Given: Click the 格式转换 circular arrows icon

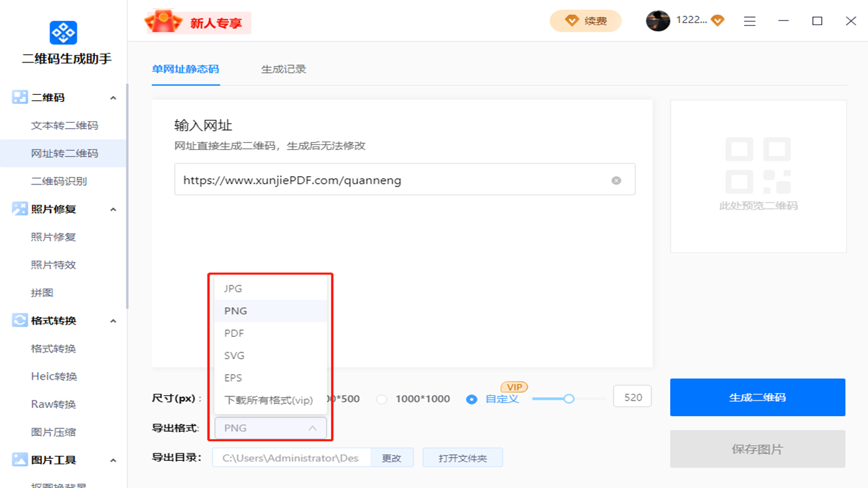Looking at the screenshot, I should pos(19,321).
